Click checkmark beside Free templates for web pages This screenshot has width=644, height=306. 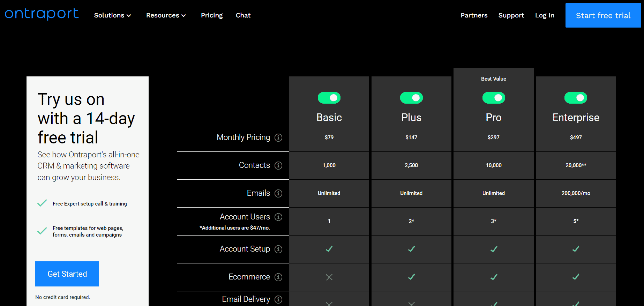tap(42, 231)
